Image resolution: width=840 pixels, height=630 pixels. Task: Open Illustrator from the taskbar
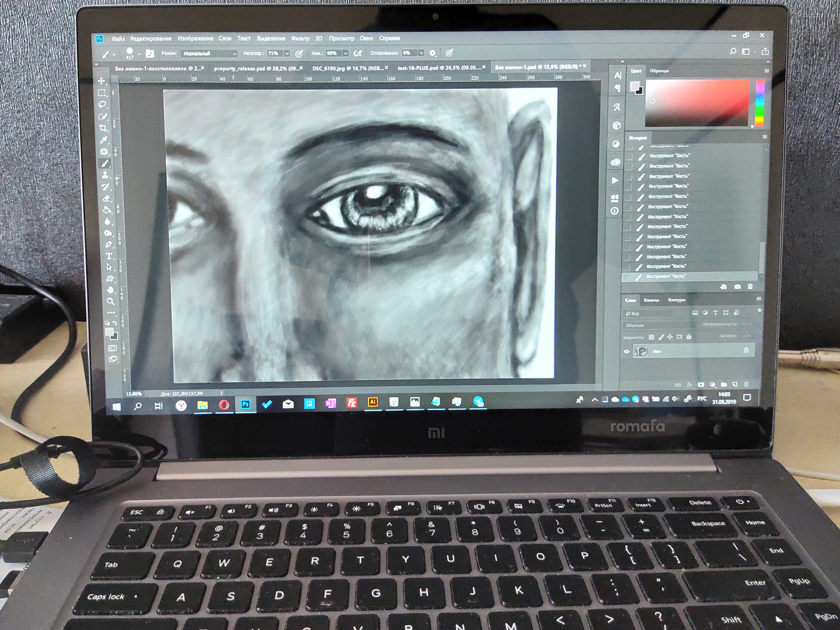coord(373,402)
